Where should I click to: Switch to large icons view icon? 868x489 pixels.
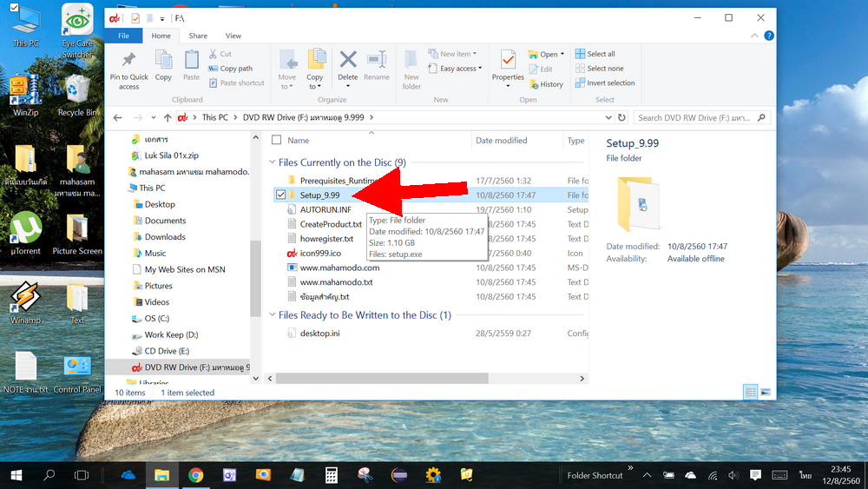766,392
